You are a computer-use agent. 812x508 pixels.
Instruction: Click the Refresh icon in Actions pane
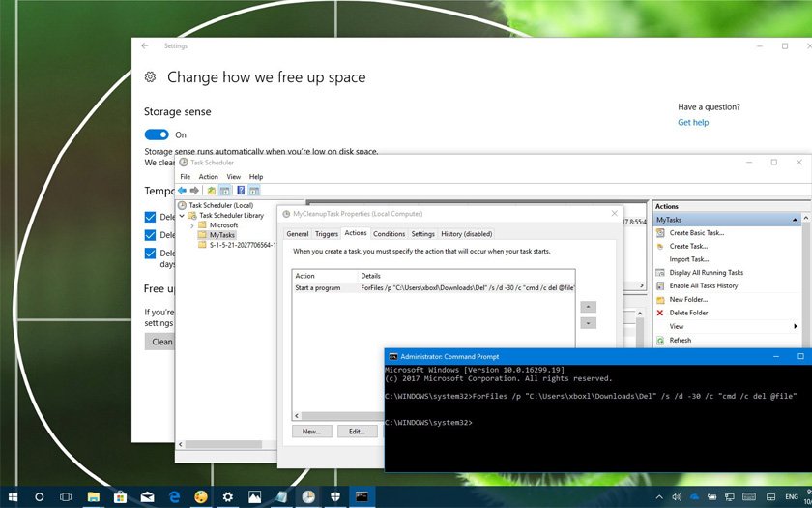(660, 340)
